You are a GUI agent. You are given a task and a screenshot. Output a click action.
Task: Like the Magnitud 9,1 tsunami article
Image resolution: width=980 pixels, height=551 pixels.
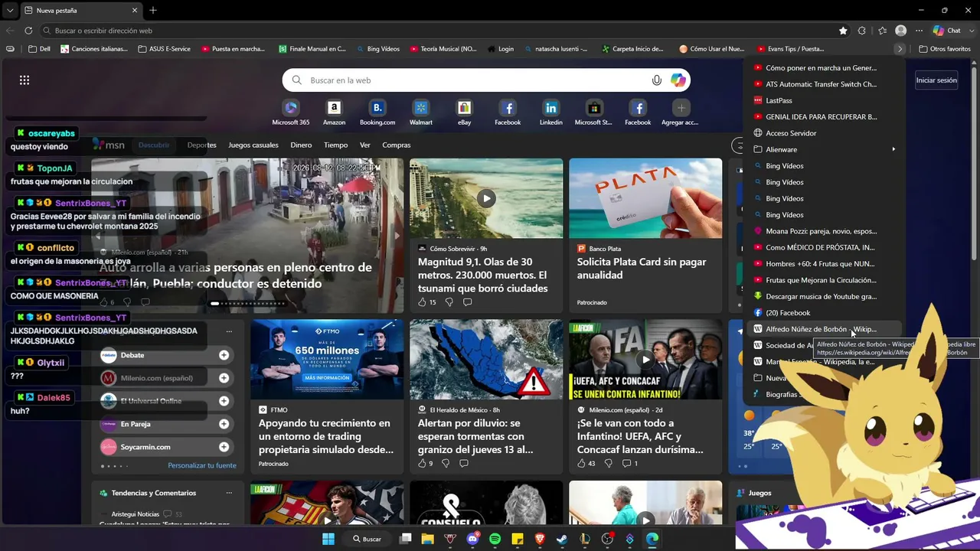pos(422,302)
